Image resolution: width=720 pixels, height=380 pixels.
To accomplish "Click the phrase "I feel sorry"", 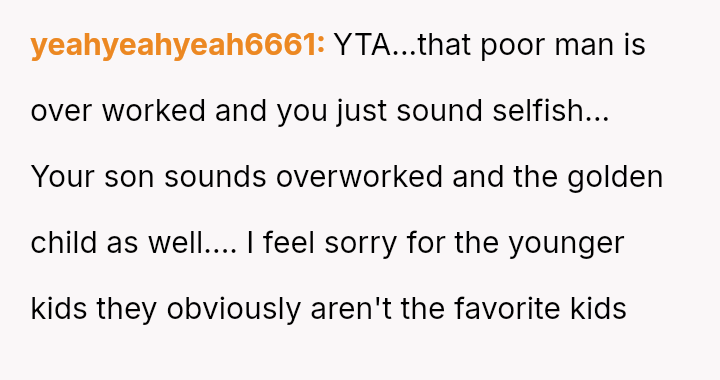I will click(x=321, y=243).
